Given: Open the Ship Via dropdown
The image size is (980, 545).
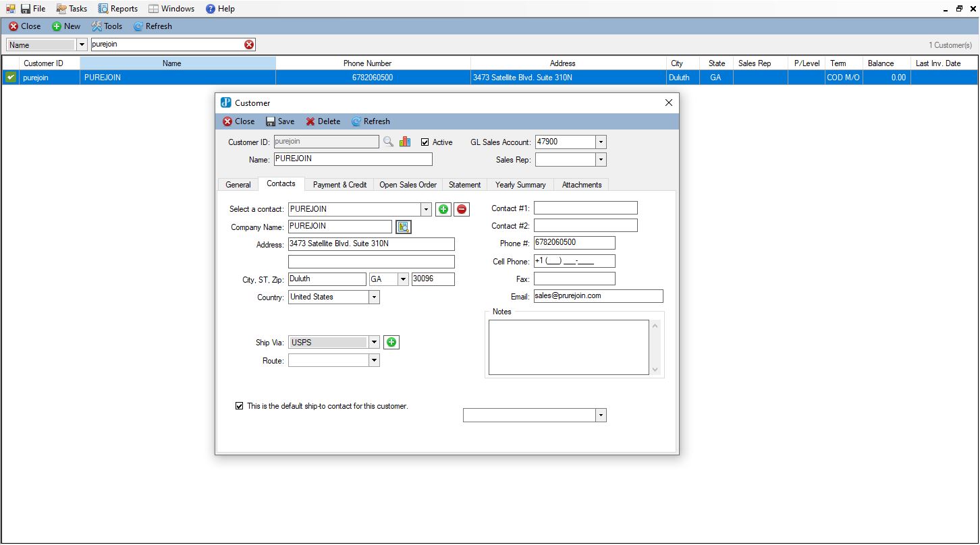Looking at the screenshot, I should [x=374, y=343].
